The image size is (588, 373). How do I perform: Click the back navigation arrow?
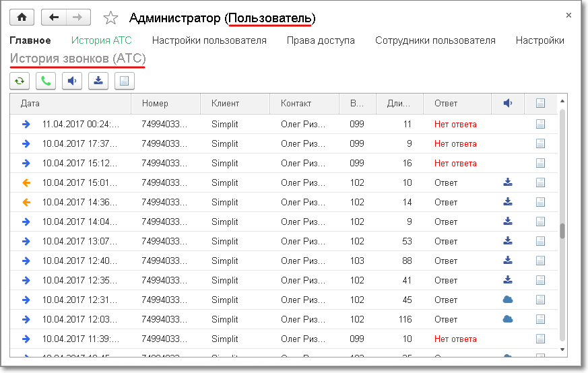(x=54, y=18)
